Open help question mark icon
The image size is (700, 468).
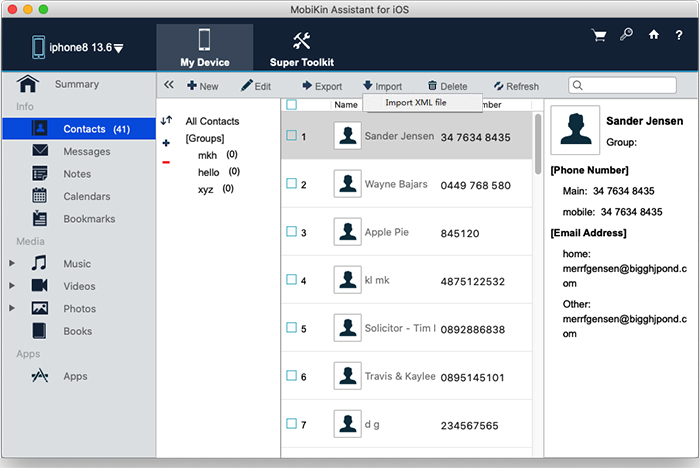tap(679, 35)
